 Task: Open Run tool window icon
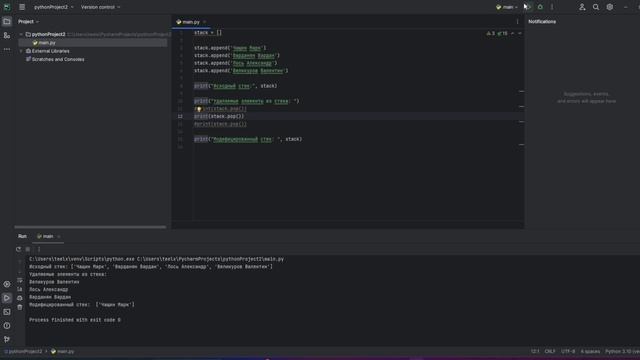pyautogui.click(x=7, y=298)
